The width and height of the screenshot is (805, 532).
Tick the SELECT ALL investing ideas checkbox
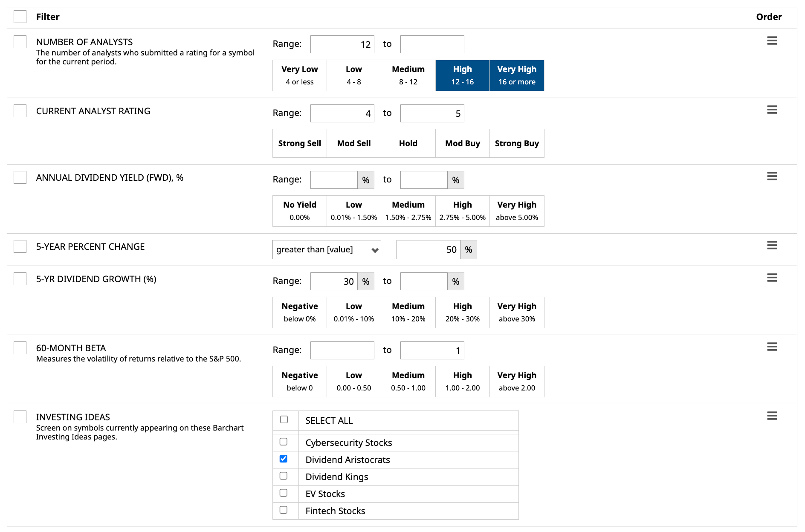click(x=284, y=419)
